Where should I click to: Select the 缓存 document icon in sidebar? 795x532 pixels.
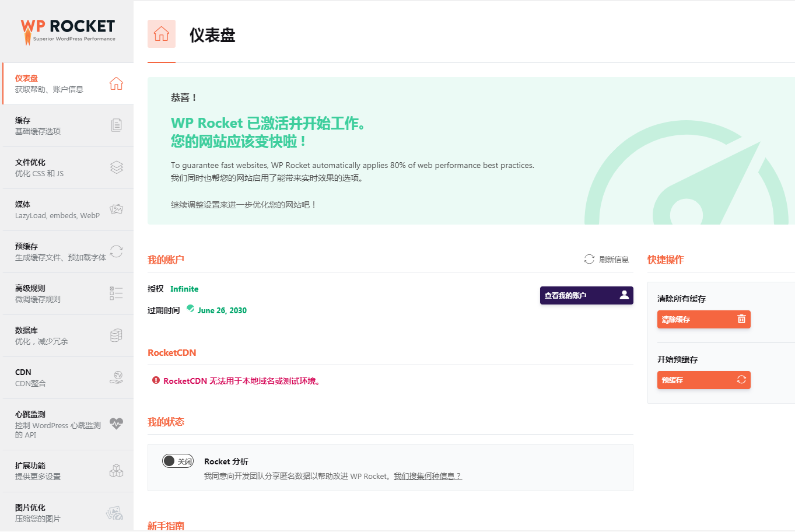116,125
